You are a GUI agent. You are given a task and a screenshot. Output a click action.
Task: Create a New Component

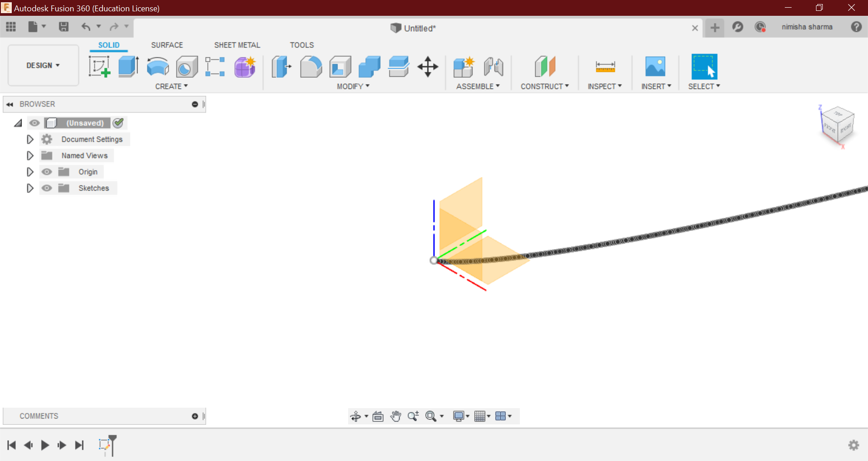point(463,67)
